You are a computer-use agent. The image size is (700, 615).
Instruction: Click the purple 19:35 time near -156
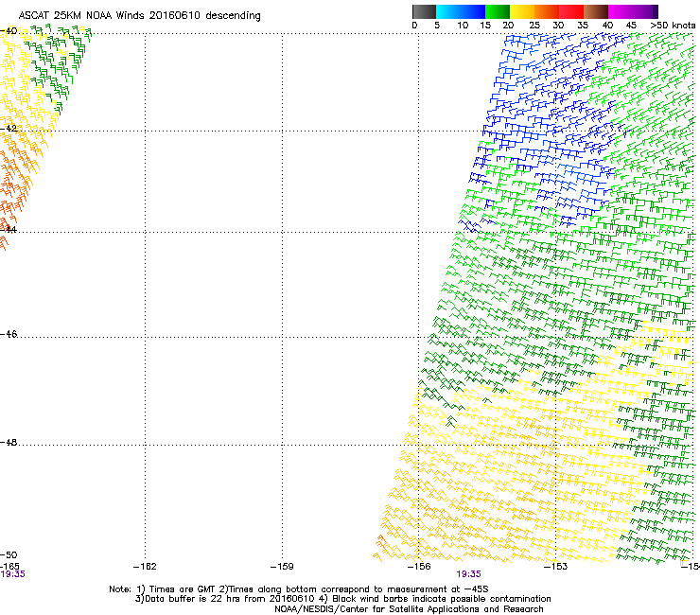[469, 574]
